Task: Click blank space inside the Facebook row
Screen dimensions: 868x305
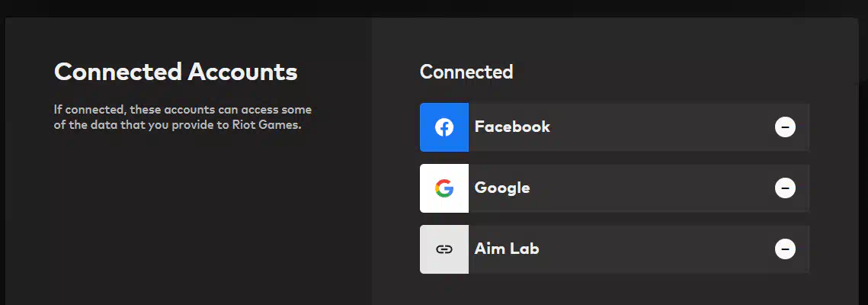Action: [x=655, y=127]
